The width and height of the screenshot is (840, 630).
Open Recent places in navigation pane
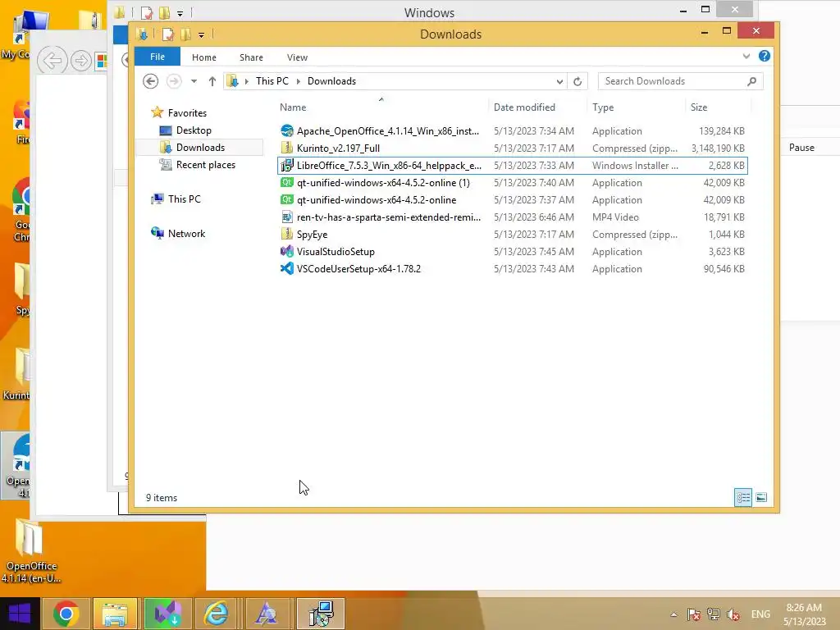pyautogui.click(x=205, y=165)
